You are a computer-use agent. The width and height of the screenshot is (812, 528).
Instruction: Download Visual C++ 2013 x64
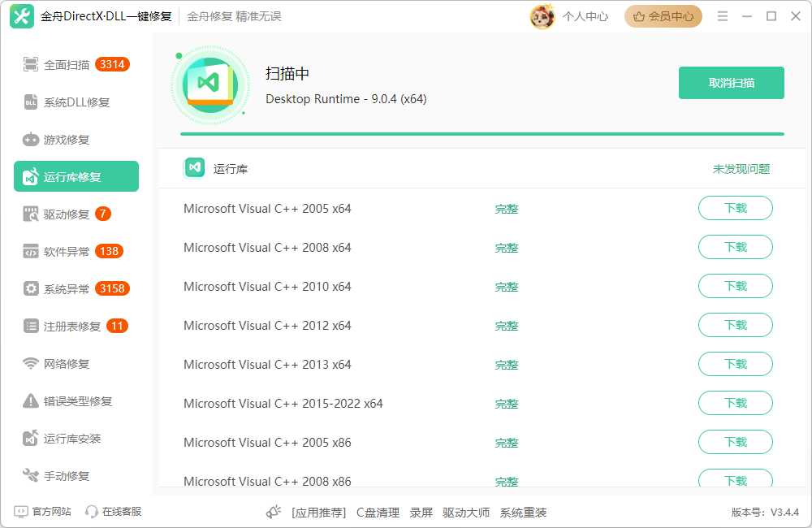click(x=736, y=364)
